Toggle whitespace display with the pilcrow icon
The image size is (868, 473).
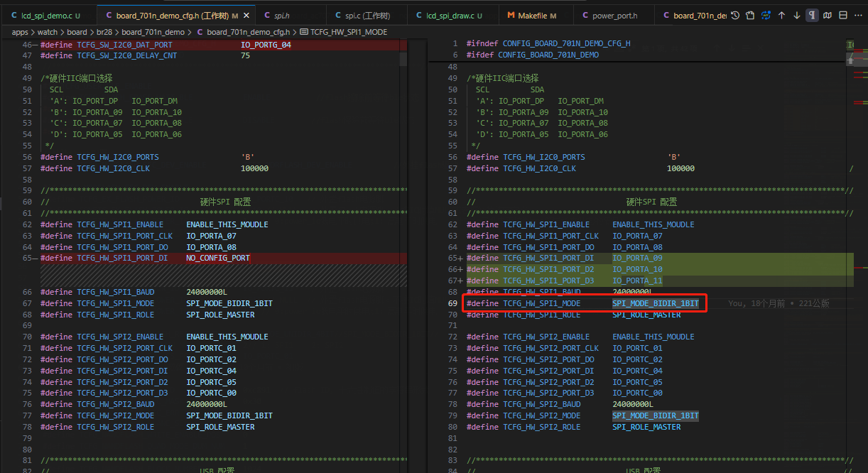point(812,15)
